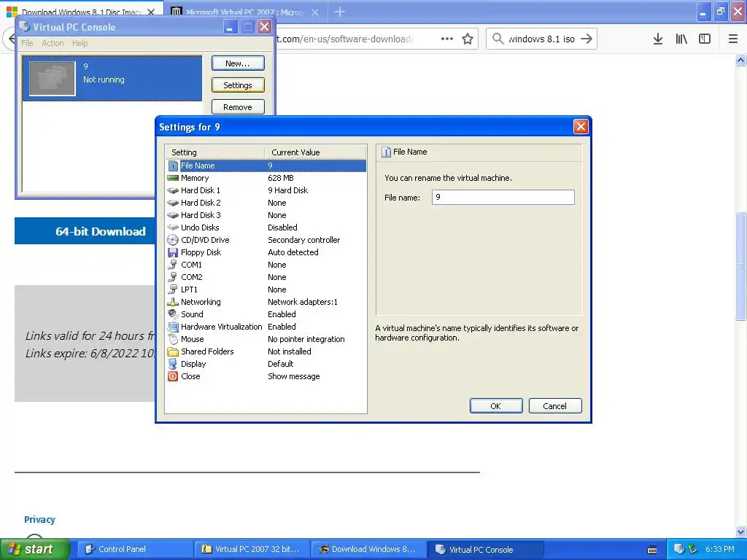747x560 pixels.
Task: Select 'Auto detected' value
Action: [x=293, y=252]
